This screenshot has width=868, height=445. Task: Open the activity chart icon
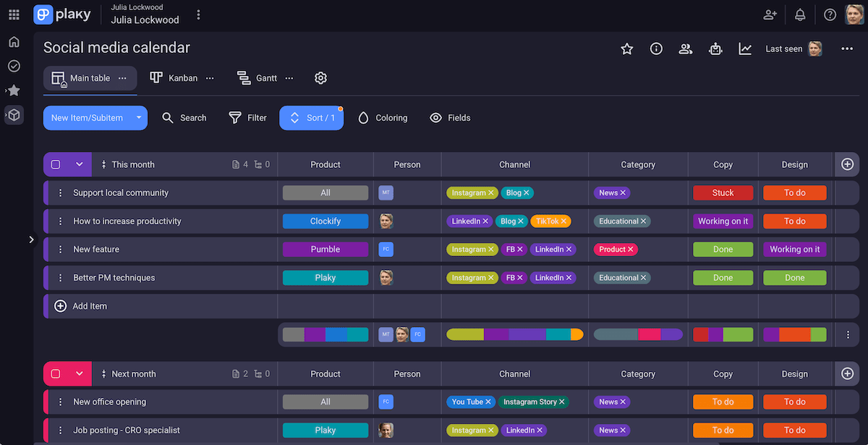[x=745, y=48]
